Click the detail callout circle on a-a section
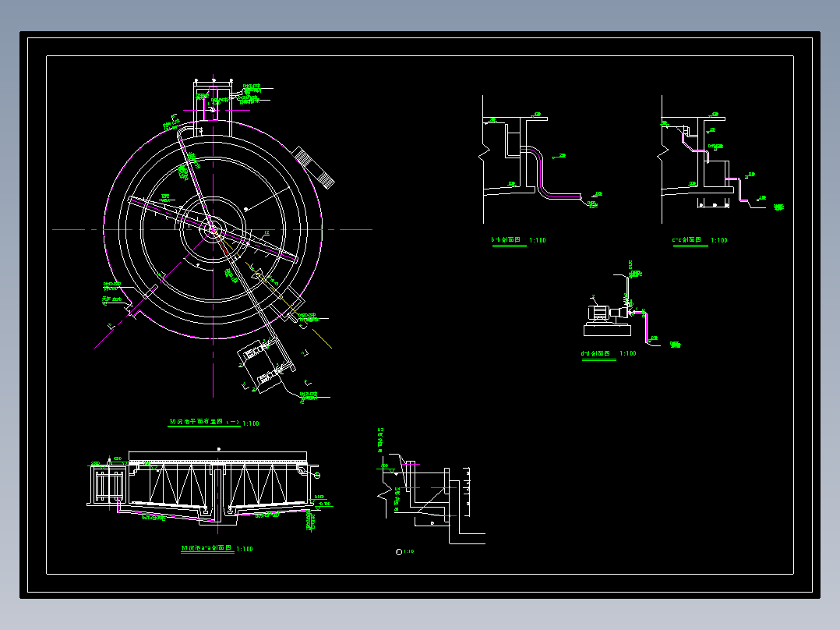 coord(317,476)
